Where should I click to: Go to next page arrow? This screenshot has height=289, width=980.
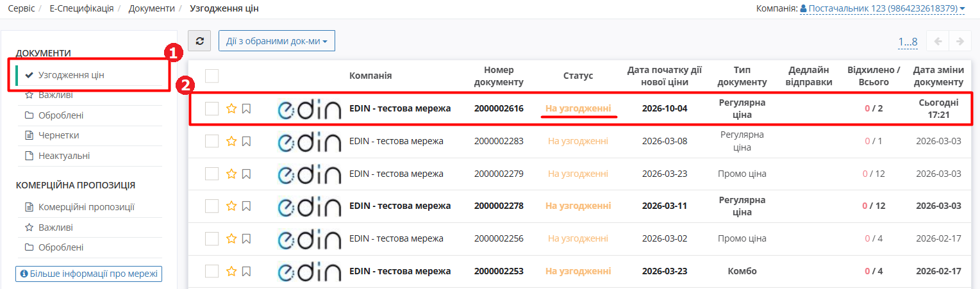(959, 41)
